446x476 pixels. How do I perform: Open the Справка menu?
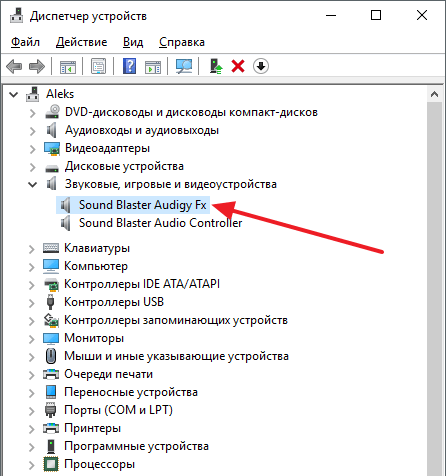[182, 42]
